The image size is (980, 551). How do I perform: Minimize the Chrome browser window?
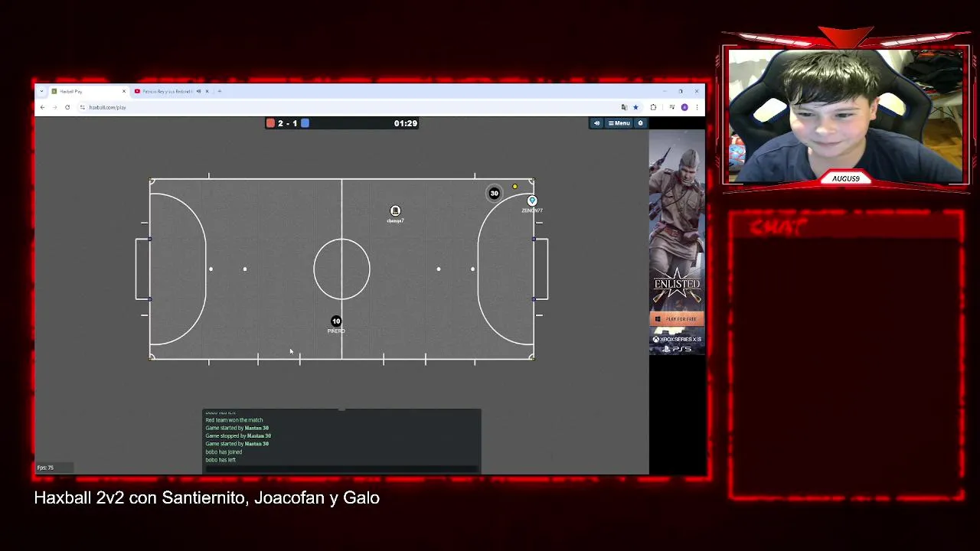coord(665,91)
